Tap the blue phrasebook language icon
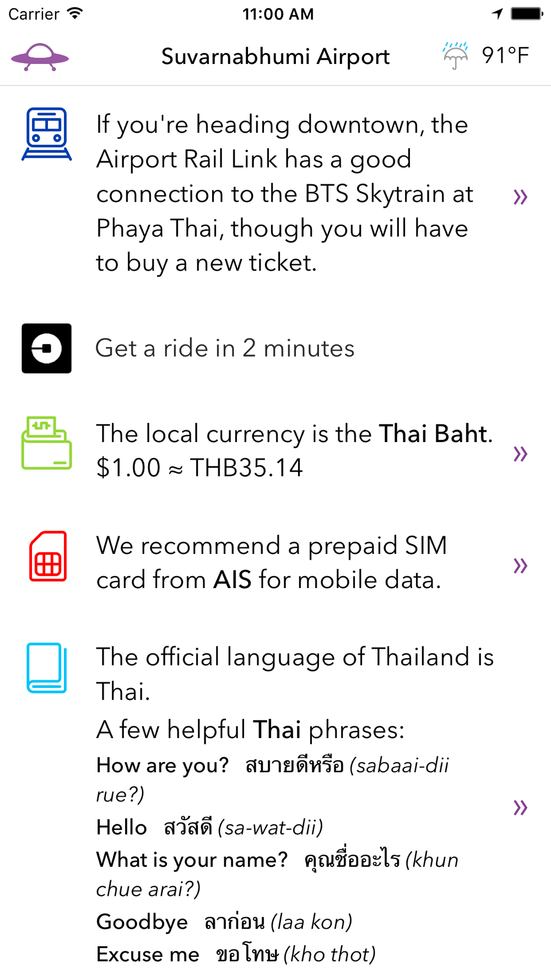Viewport: 551px width, 980px height. click(47, 668)
